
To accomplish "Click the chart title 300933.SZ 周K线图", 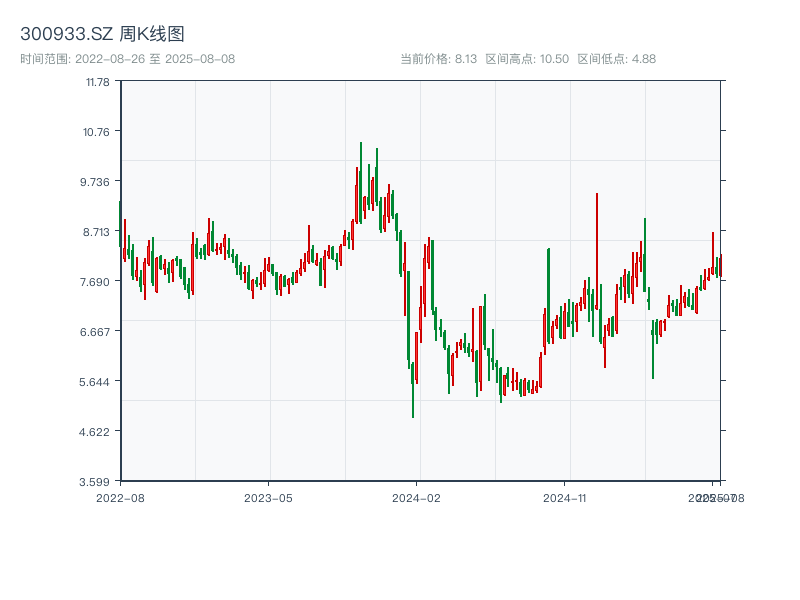I will tap(102, 34).
